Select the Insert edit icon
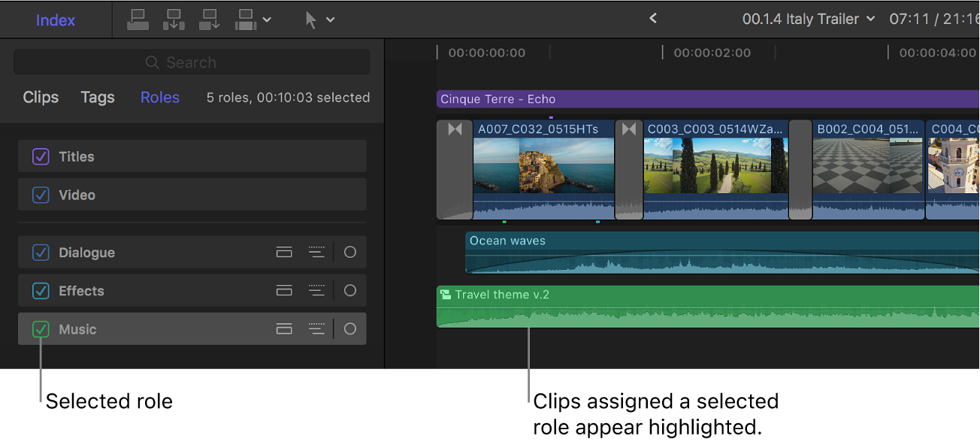 [174, 20]
